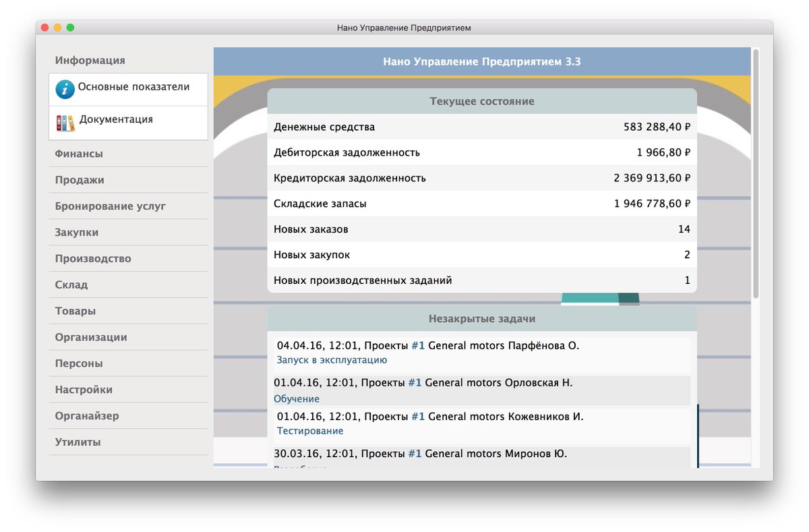
Task: Click the value 583 288,40 ₽
Action: [657, 127]
